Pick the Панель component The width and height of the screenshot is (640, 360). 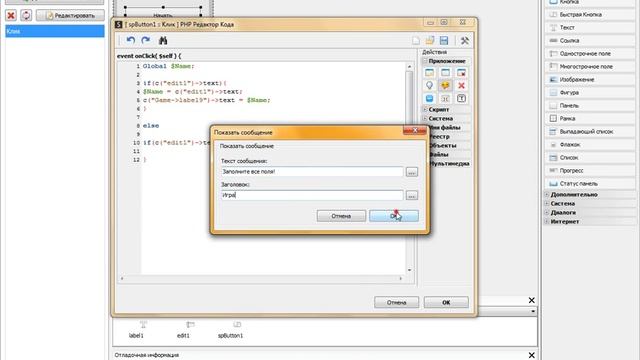tap(590, 106)
